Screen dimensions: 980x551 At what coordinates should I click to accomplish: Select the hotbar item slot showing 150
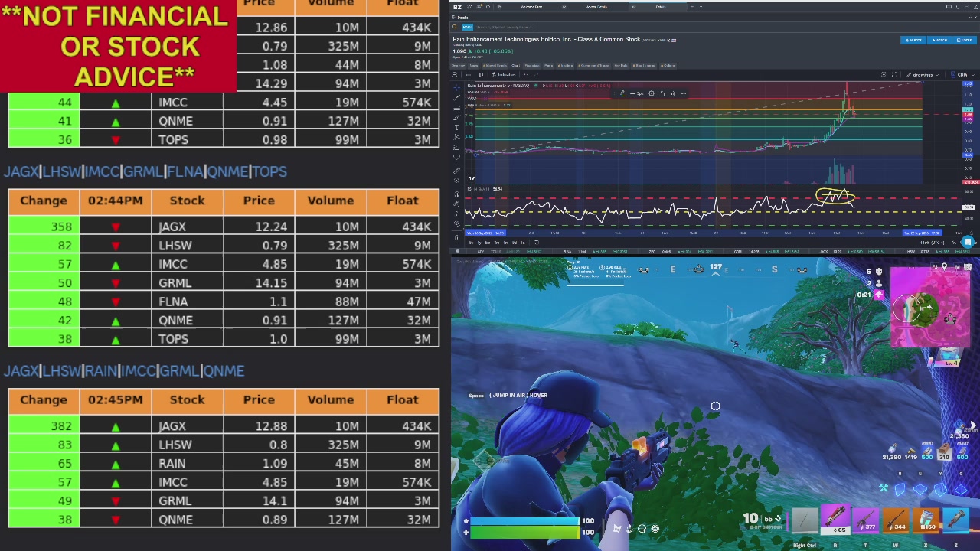(926, 520)
